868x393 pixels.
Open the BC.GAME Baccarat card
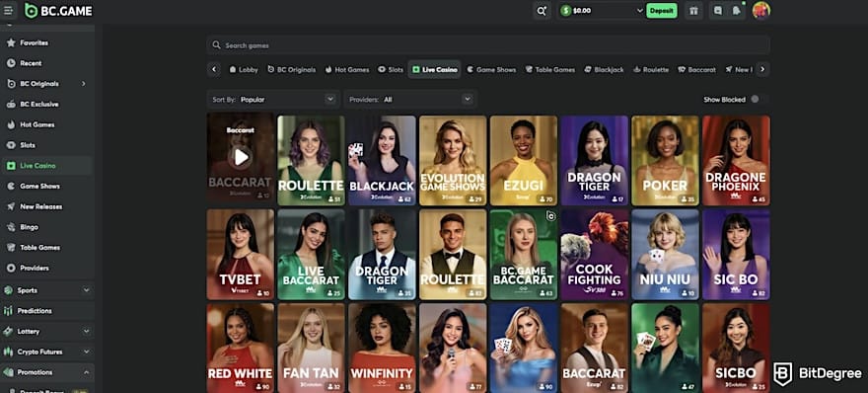point(524,255)
